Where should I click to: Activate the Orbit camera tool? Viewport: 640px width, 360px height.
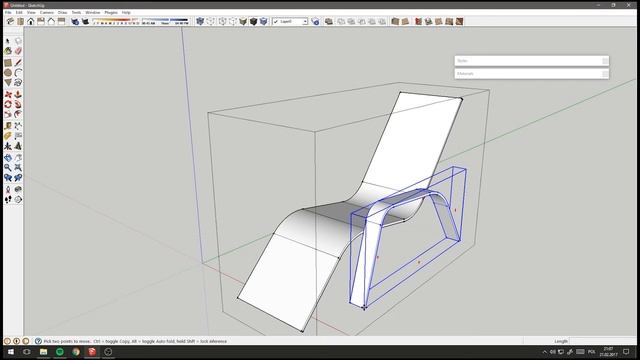pos(8,158)
